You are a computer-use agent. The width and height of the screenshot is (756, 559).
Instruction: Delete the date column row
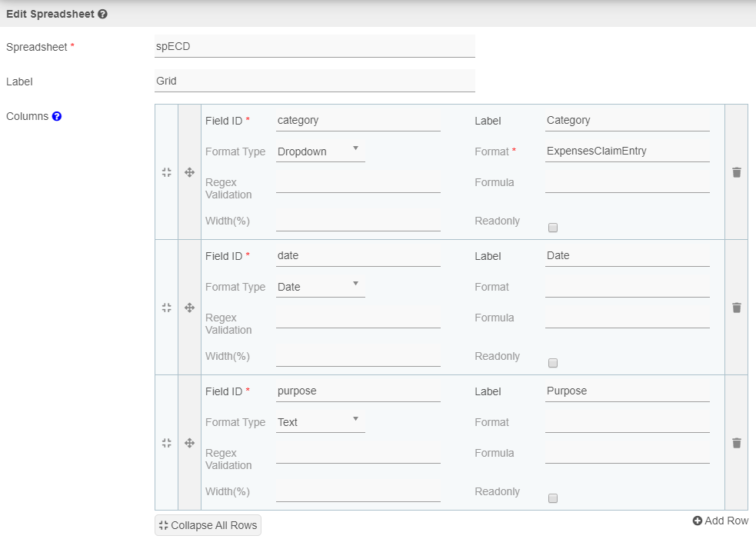[736, 308]
